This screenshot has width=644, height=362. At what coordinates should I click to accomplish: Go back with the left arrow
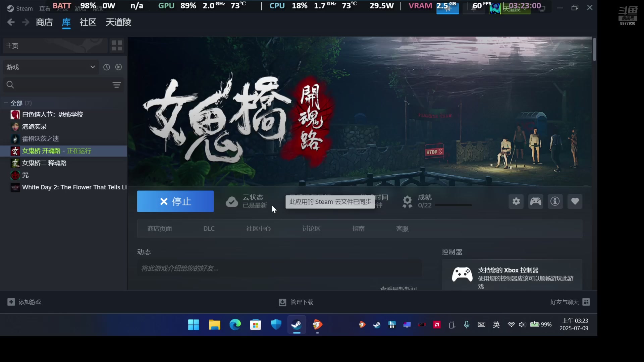pyautogui.click(x=11, y=22)
